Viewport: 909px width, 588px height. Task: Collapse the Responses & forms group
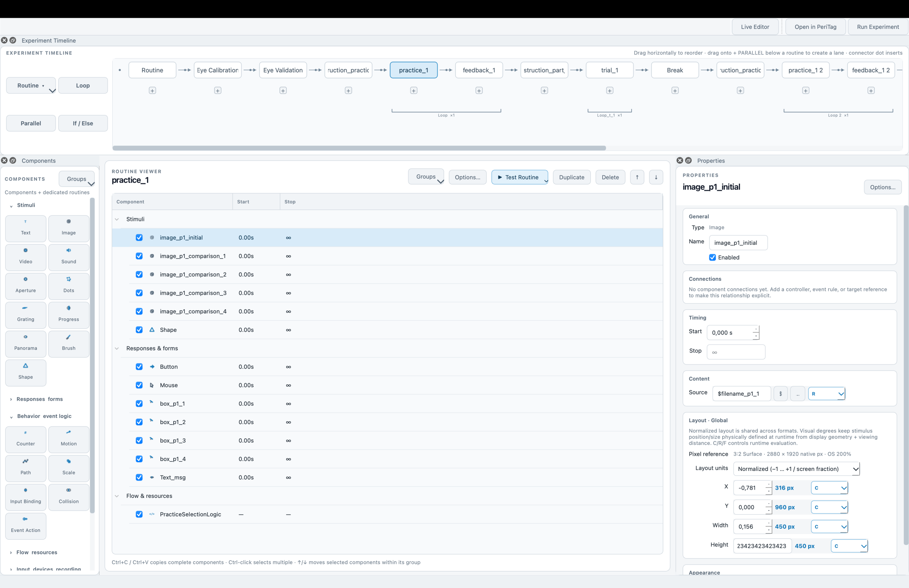click(x=117, y=348)
